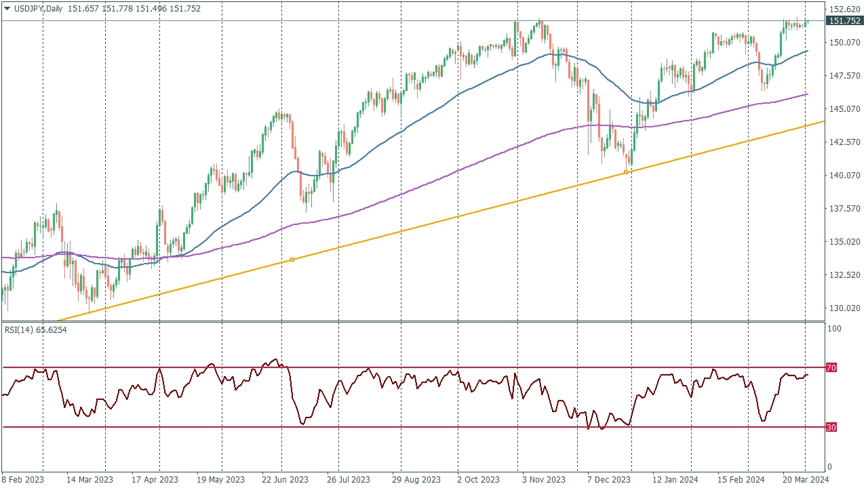Image resolution: width=868 pixels, height=488 pixels.
Task: Click the 132.520 price scale label
Action: pos(845,275)
